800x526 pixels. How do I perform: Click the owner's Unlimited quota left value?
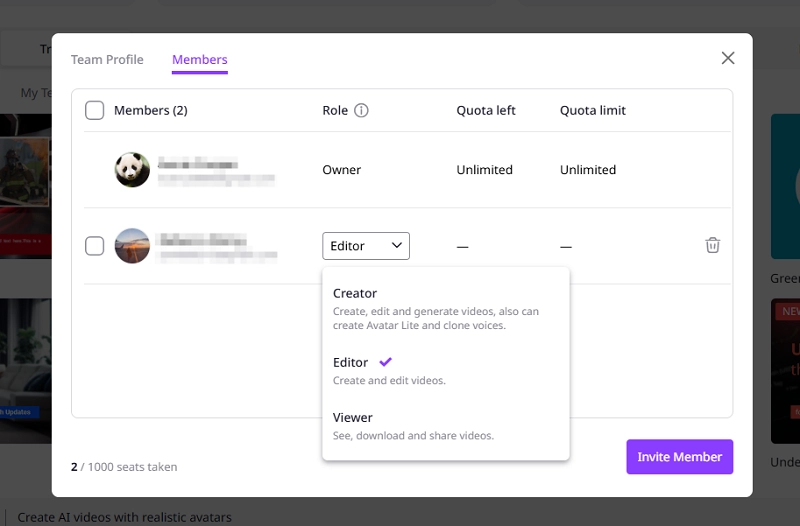click(x=485, y=170)
